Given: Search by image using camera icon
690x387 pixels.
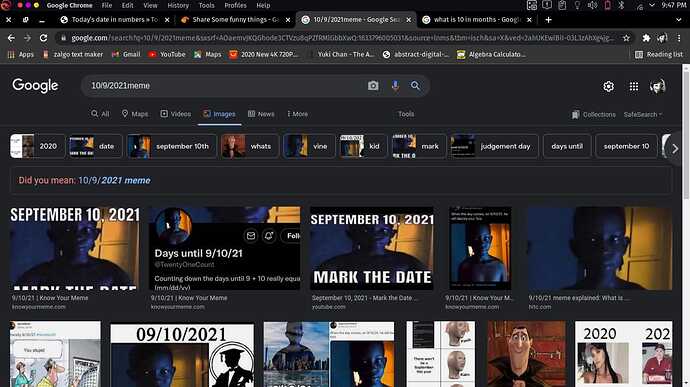Looking at the screenshot, I should (373, 85).
